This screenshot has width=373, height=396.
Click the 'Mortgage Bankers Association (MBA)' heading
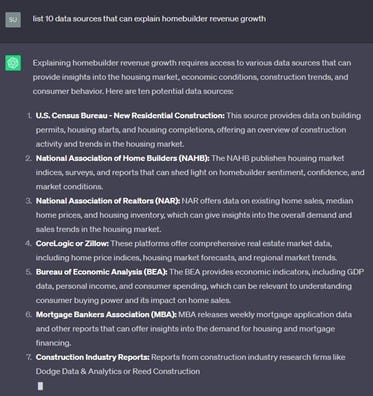tap(106, 315)
